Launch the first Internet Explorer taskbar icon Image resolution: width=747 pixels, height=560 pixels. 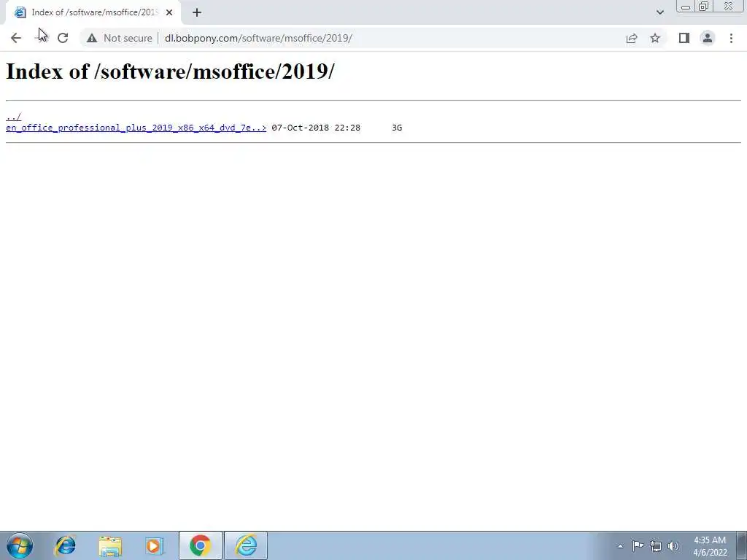(65, 545)
